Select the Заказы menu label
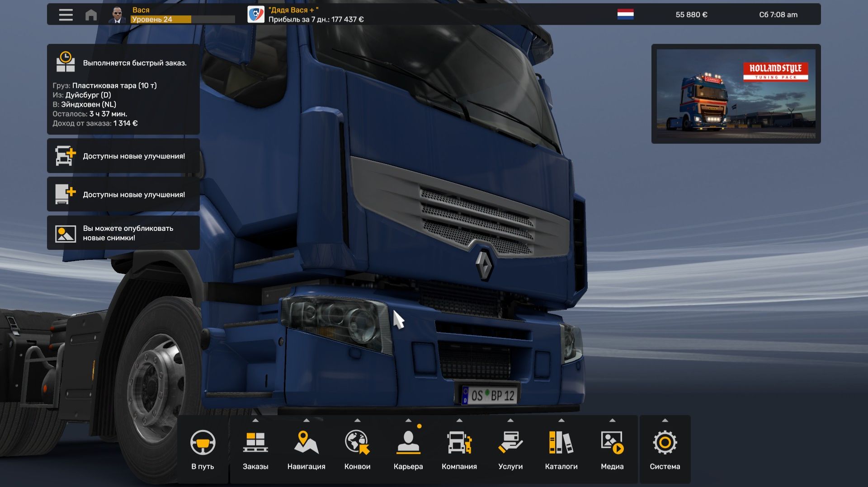Viewport: 868px width, 487px height. [x=255, y=466]
